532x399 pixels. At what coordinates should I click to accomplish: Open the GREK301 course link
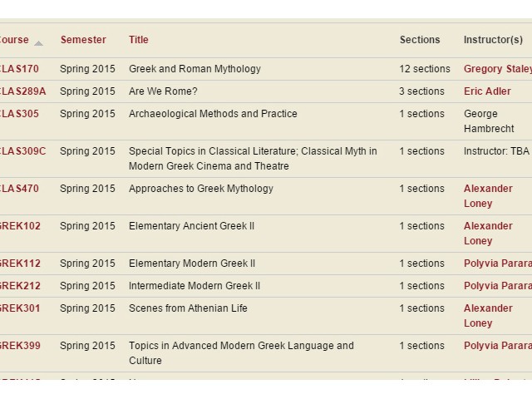(20, 308)
